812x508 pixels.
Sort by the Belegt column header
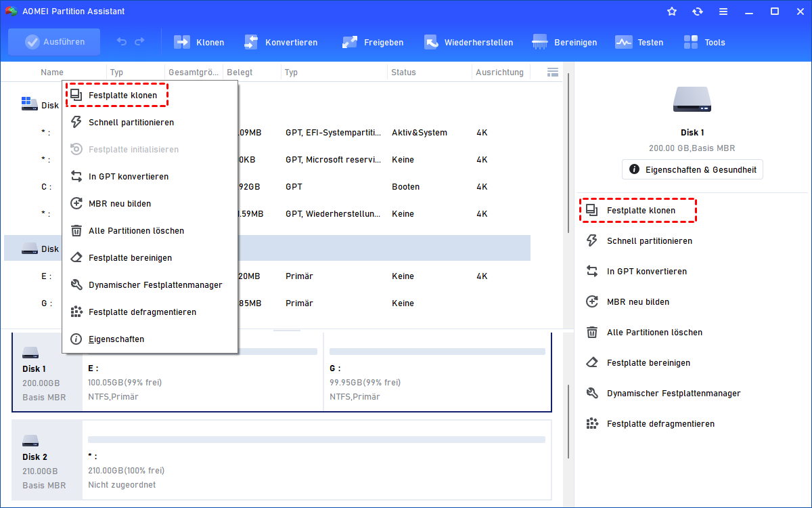point(240,72)
